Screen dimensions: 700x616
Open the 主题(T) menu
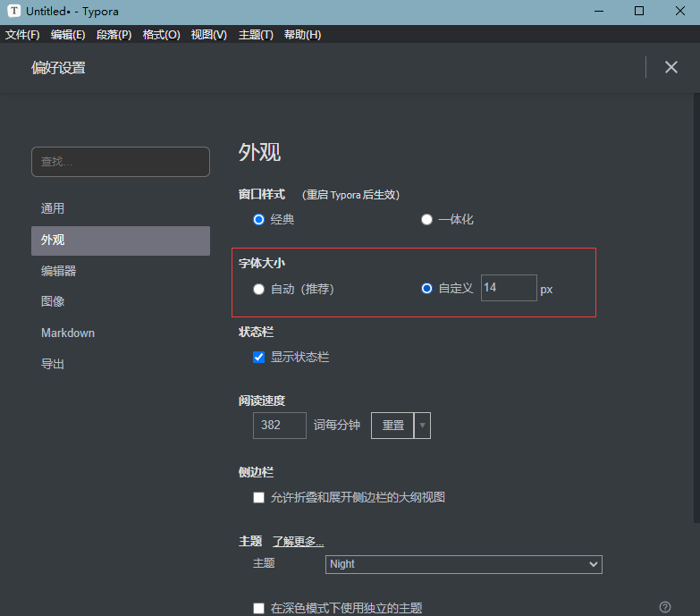click(256, 35)
